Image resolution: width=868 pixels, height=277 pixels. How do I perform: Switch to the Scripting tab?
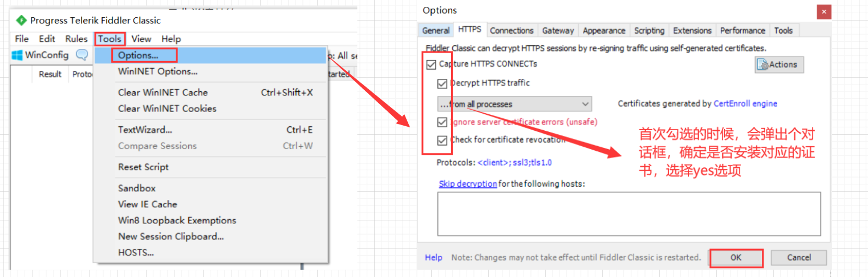coord(649,31)
